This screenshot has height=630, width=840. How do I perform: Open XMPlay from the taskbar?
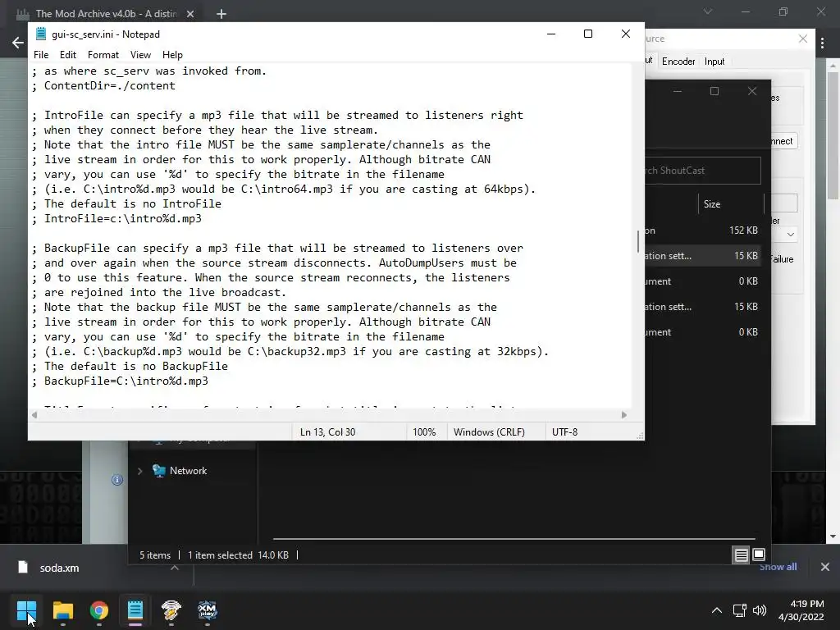point(208,610)
